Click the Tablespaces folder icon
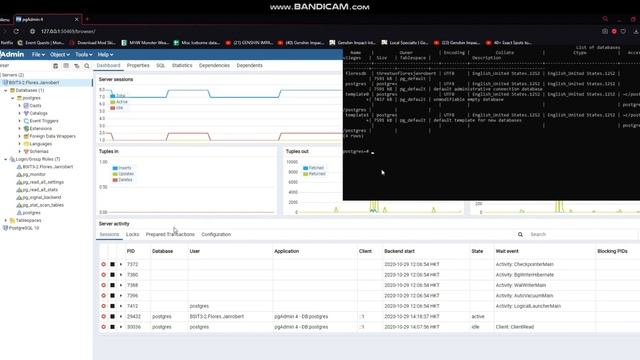 tap(12, 220)
